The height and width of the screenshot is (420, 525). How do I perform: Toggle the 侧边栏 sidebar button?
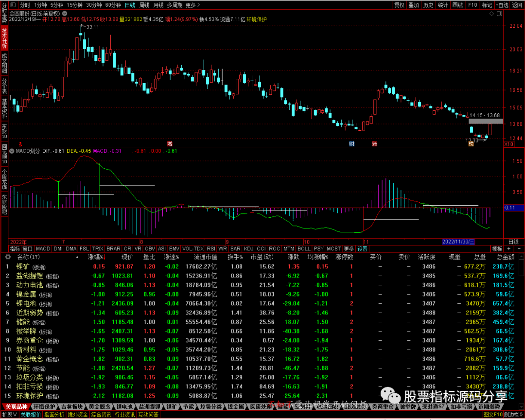[513, 415]
